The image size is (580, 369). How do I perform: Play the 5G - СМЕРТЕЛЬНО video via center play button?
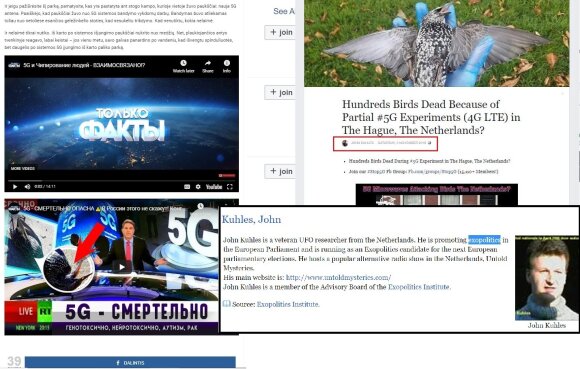121,267
